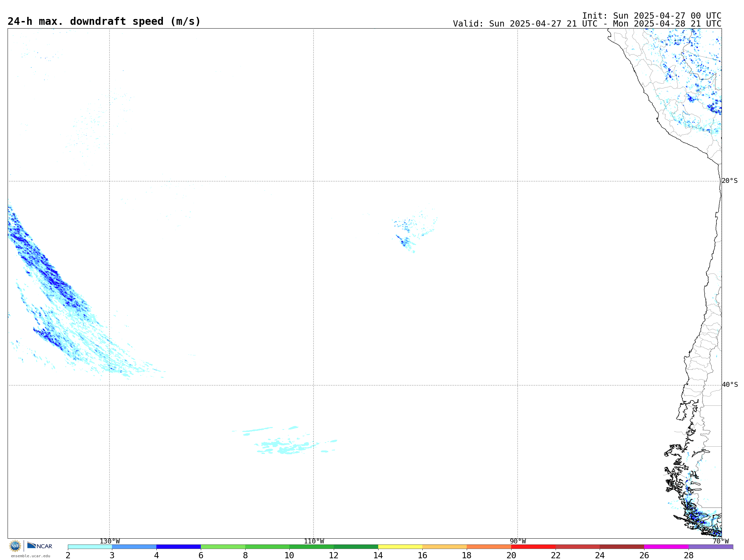Click the colorbar tick label 3
This screenshot has height=560, width=744.
point(112,556)
